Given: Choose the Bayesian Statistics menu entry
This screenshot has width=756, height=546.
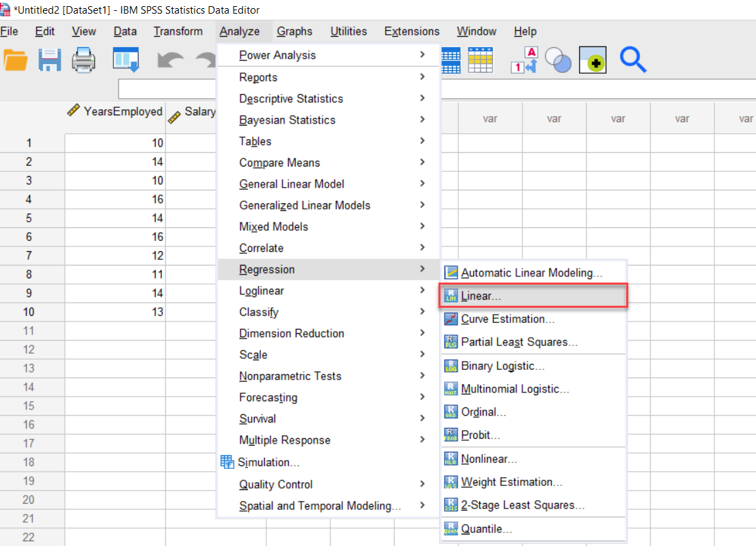Looking at the screenshot, I should point(328,120).
